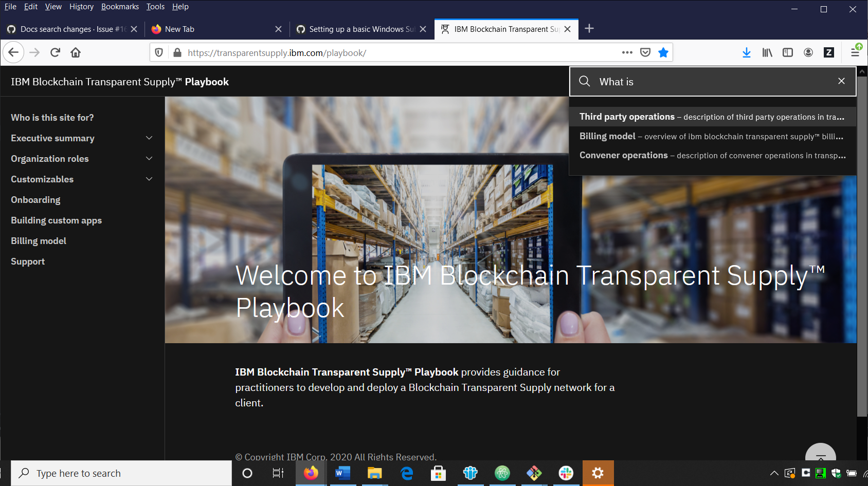Open the Help menu
The width and height of the screenshot is (868, 486).
click(x=180, y=7)
